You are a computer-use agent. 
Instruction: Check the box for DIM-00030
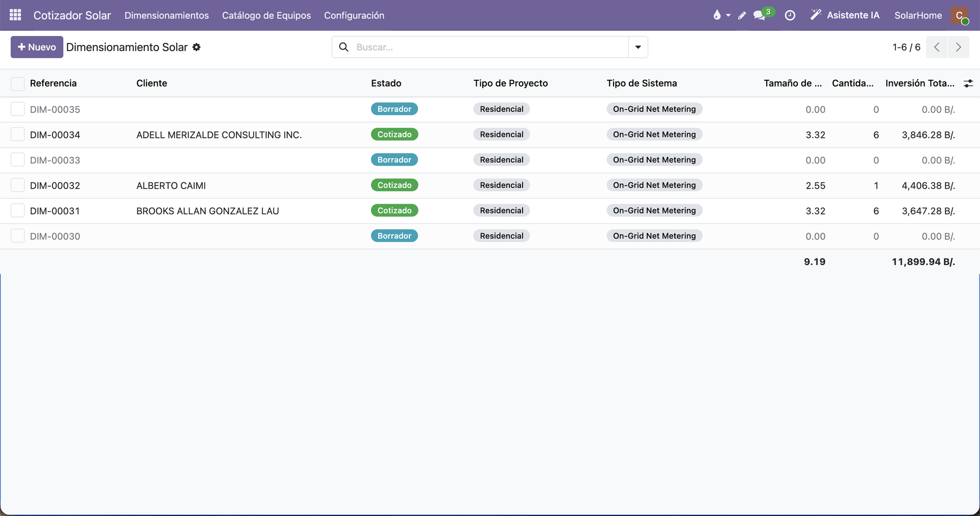tap(17, 236)
